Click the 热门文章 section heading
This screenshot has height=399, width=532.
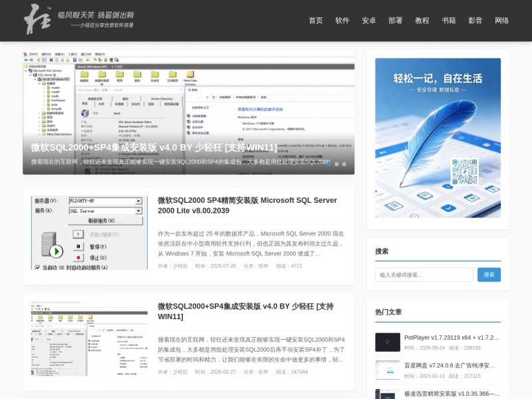pos(388,312)
